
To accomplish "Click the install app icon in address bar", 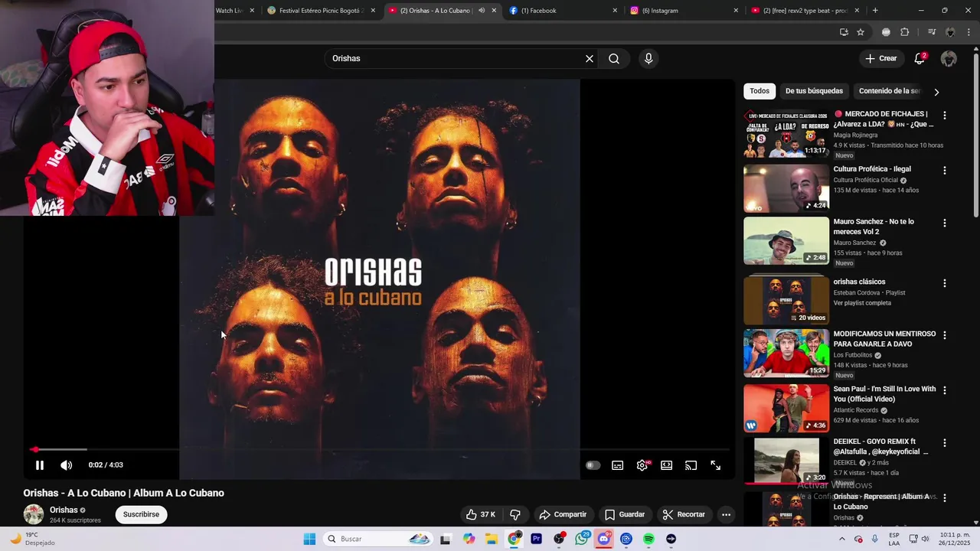I will [844, 32].
